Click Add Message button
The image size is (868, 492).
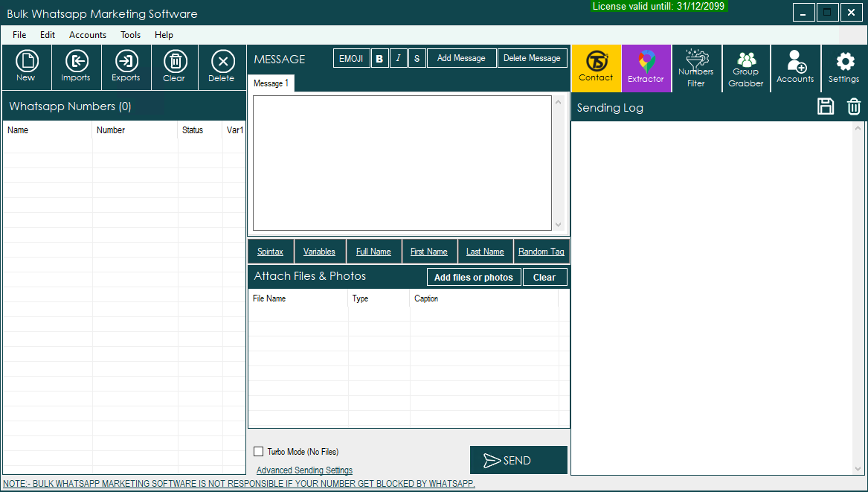click(x=461, y=58)
